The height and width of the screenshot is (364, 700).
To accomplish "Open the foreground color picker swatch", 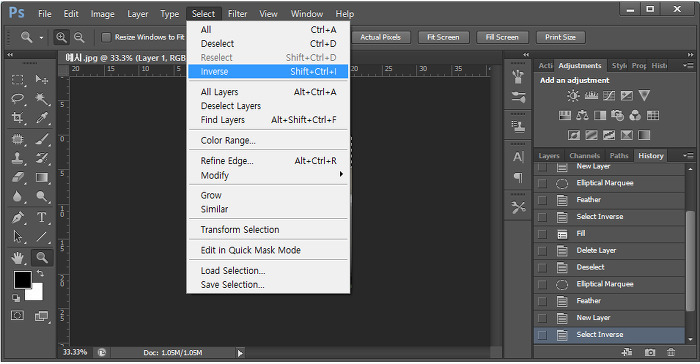I will tap(22, 280).
